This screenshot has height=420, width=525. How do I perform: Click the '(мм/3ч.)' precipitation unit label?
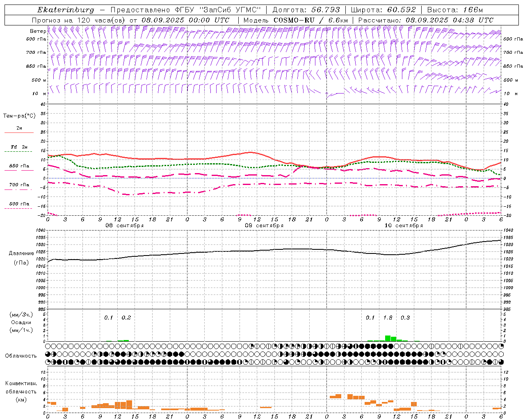(21, 315)
